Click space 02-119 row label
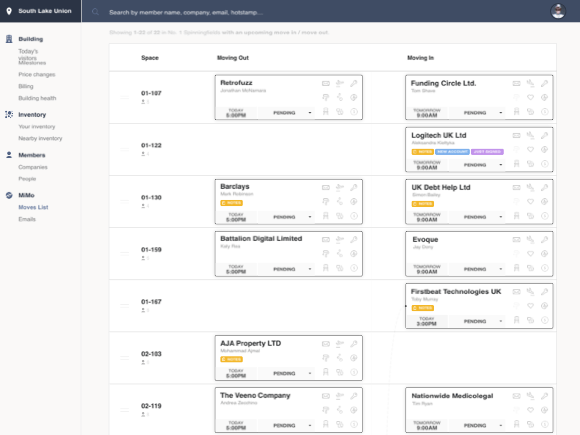The height and width of the screenshot is (435, 580). click(151, 406)
